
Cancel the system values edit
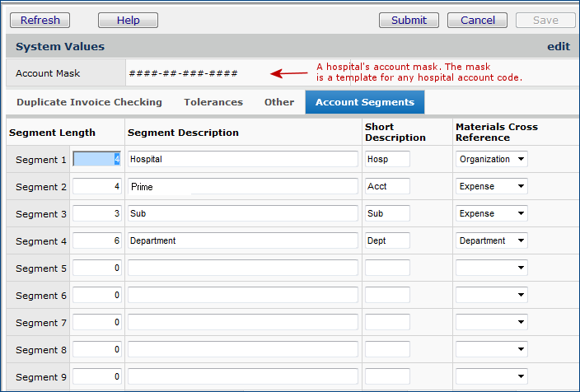[x=477, y=20]
